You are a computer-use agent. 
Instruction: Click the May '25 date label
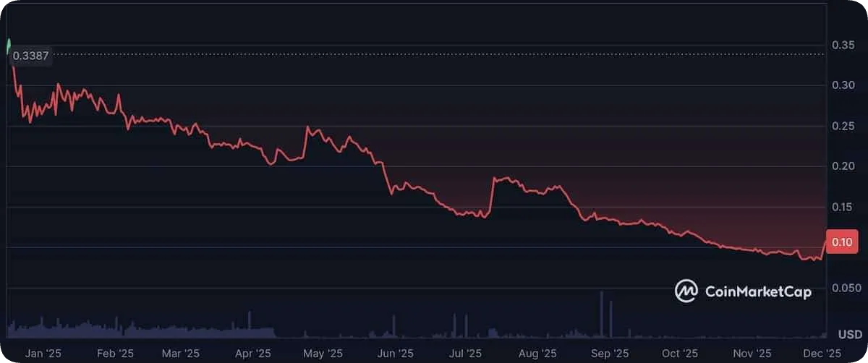pyautogui.click(x=324, y=353)
